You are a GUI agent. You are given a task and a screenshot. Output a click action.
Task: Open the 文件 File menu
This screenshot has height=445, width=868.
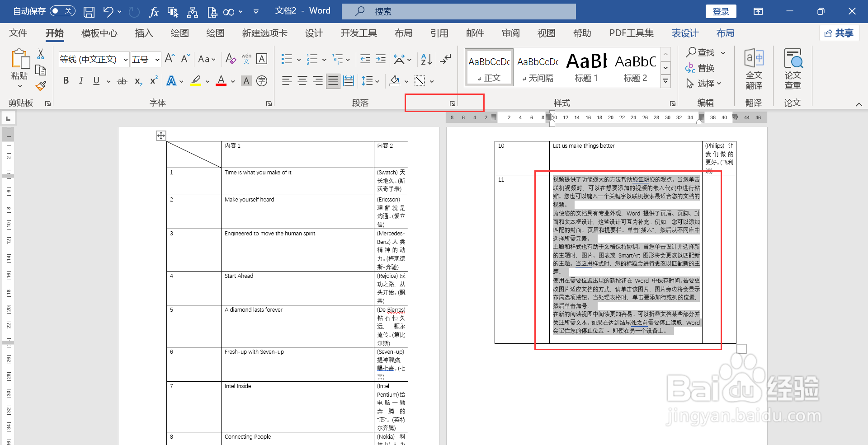18,33
